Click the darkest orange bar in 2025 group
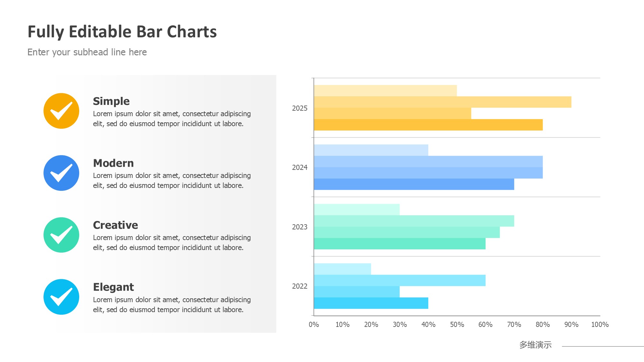Screen dimensions: 644x362 click(428, 125)
